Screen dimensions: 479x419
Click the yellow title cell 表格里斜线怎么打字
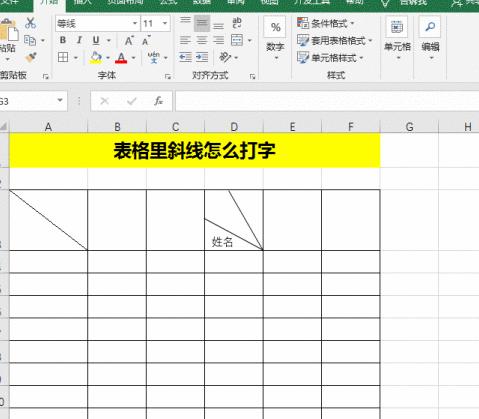[195, 150]
